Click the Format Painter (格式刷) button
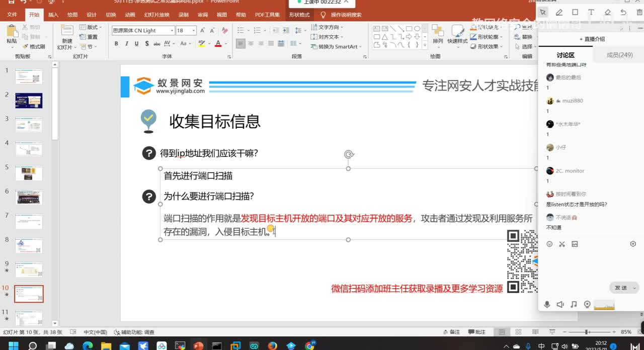Image resolution: width=644 pixels, height=350 pixels. pyautogui.click(x=34, y=46)
